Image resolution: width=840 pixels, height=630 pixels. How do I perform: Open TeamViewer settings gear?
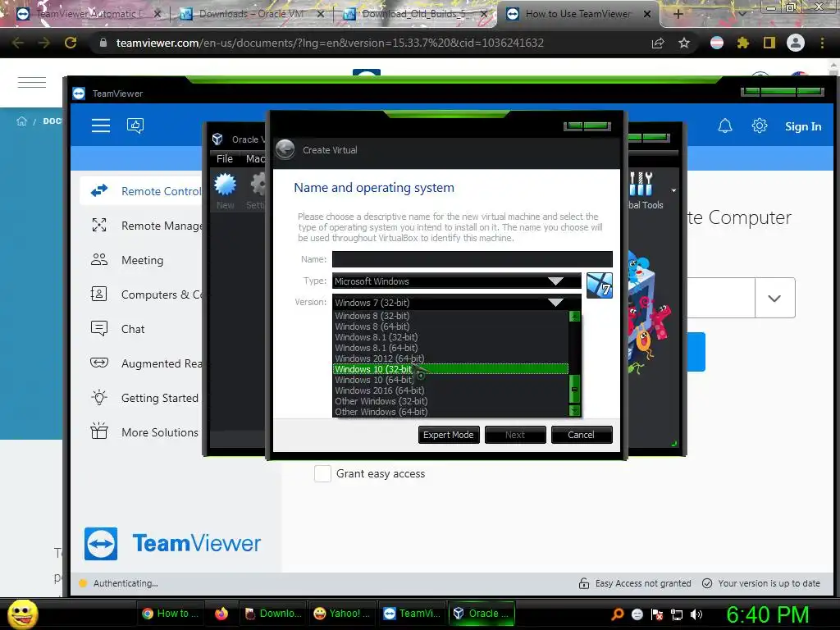[x=759, y=126]
